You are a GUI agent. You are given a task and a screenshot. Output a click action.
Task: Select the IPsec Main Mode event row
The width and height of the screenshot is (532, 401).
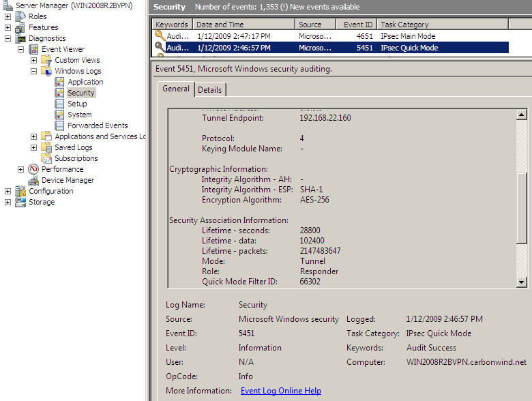(x=331, y=36)
